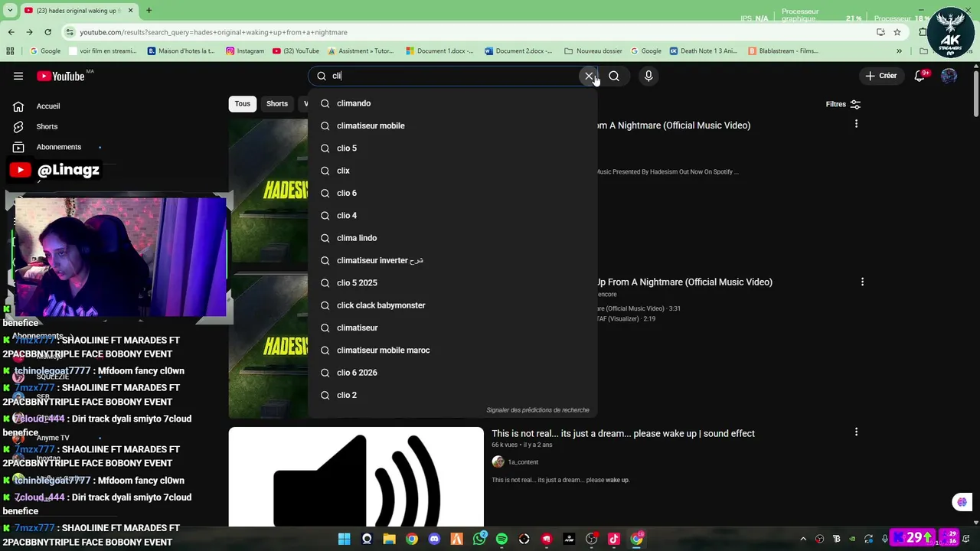Choose suggestion clio 5
980x551 pixels.
click(452, 148)
